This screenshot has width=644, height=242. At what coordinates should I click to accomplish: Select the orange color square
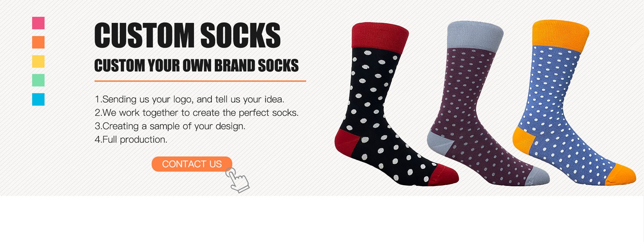point(38,42)
